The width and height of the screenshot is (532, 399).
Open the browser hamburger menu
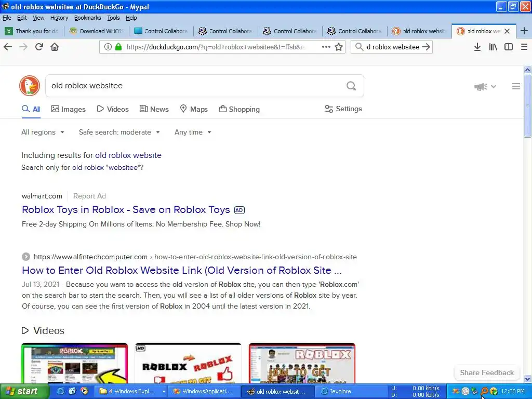pyautogui.click(x=524, y=47)
